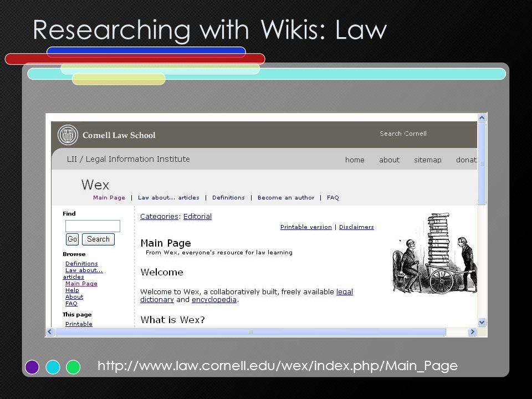532x399 pixels.
Task: Follow the encyclopedia link
Action: click(214, 300)
